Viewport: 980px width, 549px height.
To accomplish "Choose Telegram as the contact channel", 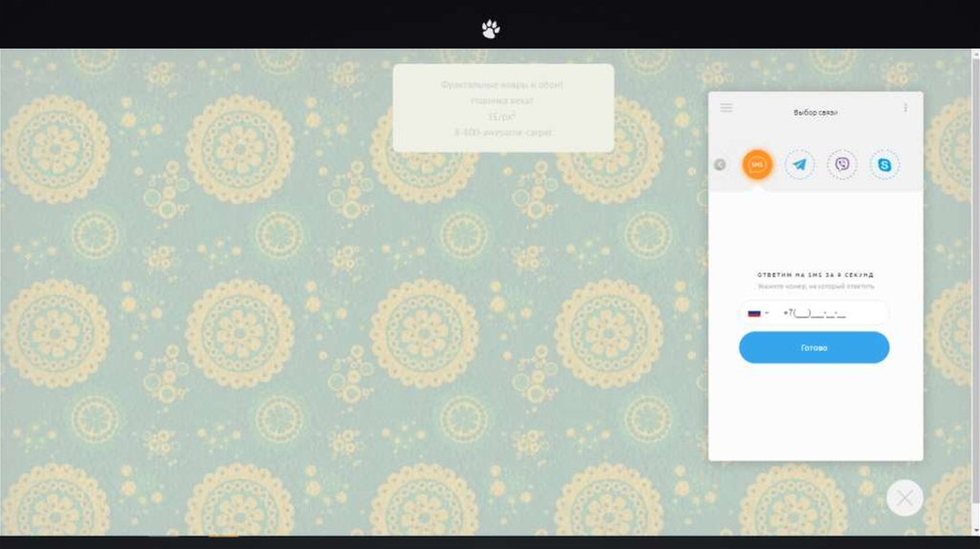I will point(800,165).
